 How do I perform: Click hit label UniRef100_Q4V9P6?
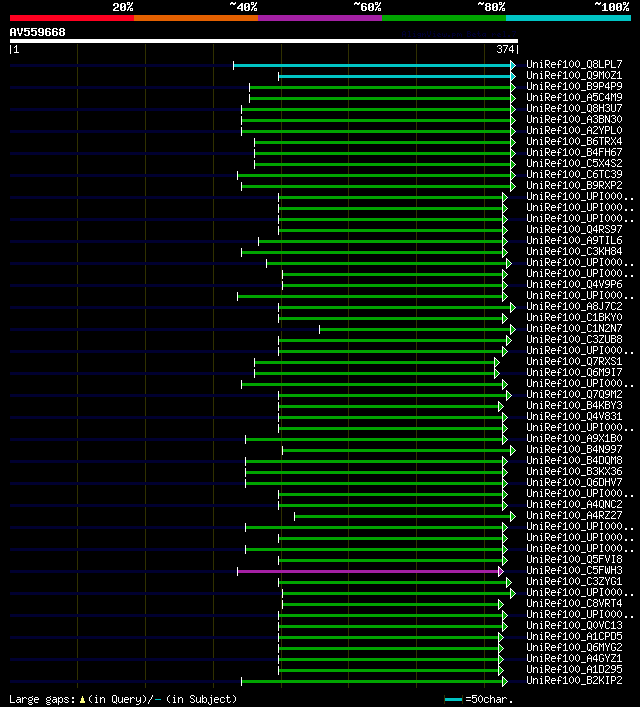[x=574, y=284]
